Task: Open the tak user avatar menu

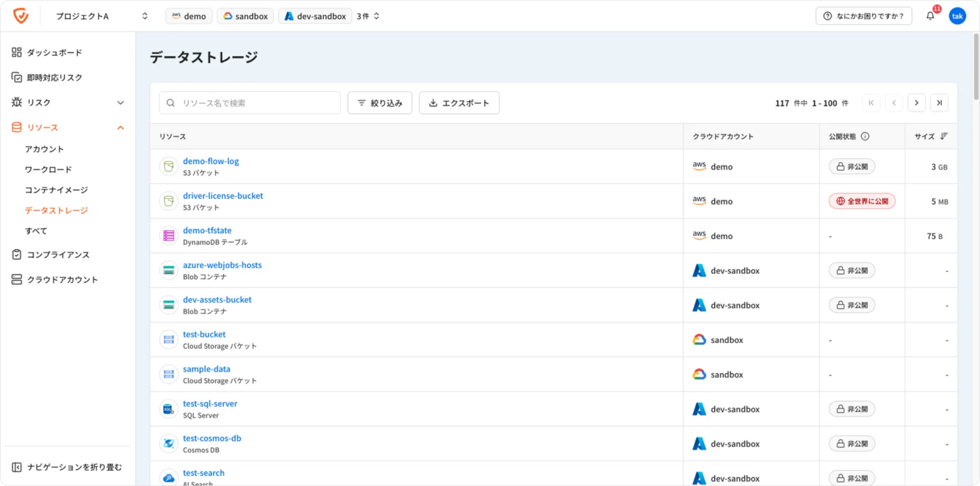Action: tap(957, 16)
